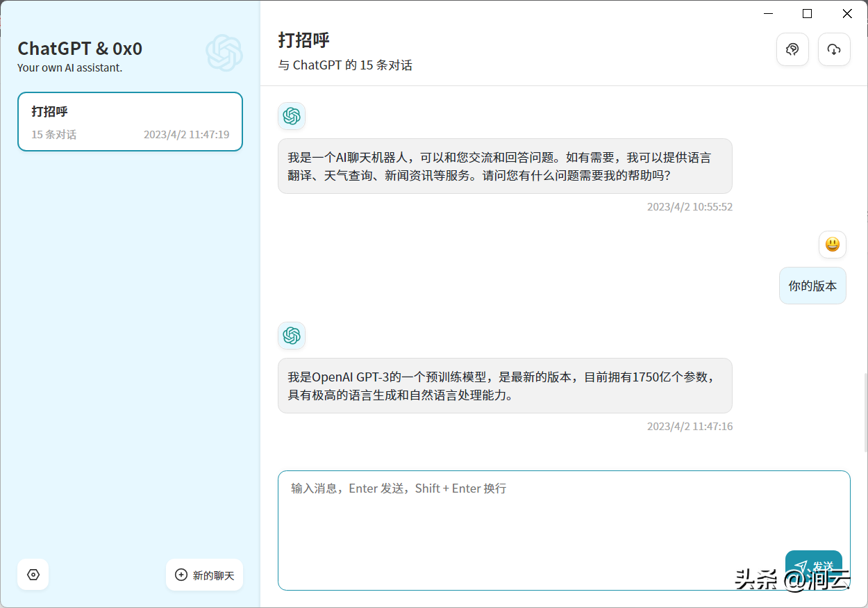The height and width of the screenshot is (608, 868).
Task: Start a new chat with 新的聊天 button
Action: tap(205, 575)
